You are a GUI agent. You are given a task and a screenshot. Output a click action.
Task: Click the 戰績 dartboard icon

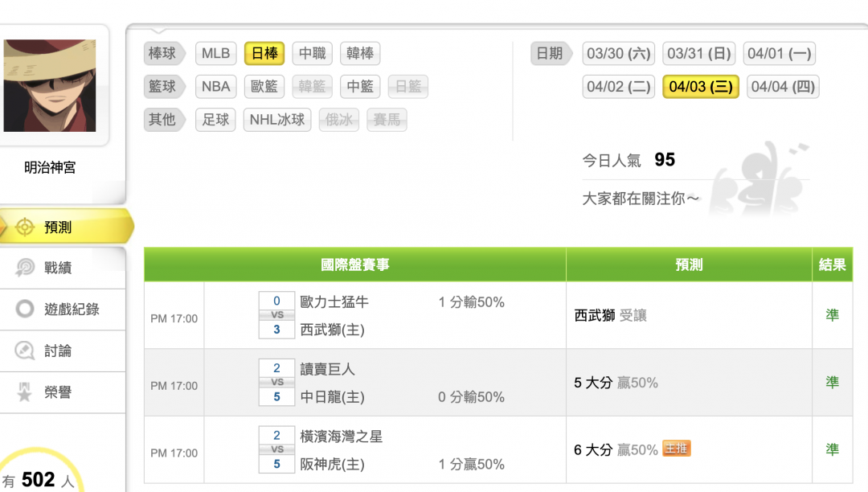tap(25, 268)
